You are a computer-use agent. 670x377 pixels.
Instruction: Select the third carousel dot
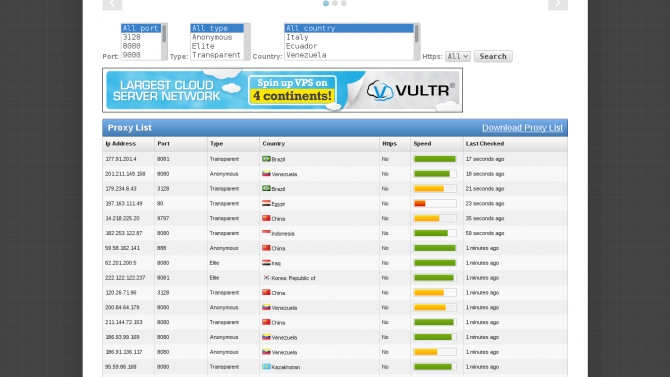[344, 3]
